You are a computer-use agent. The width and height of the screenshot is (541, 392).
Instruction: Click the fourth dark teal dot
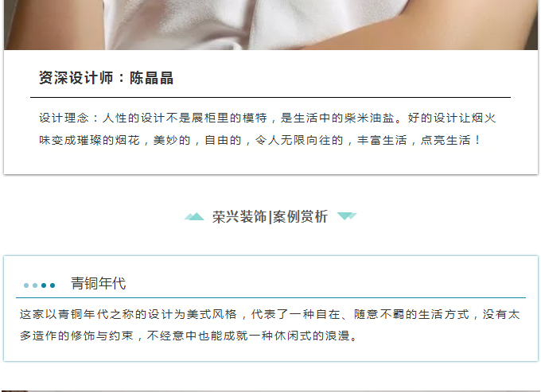(53, 285)
